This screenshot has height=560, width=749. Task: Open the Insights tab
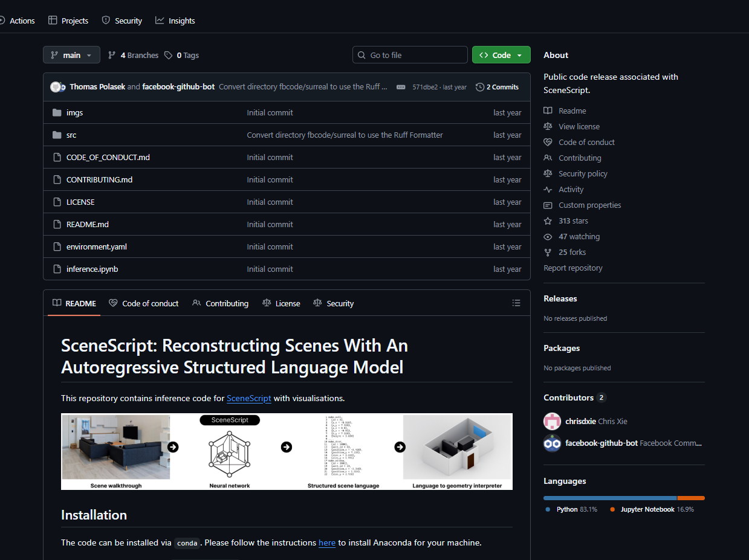point(175,21)
